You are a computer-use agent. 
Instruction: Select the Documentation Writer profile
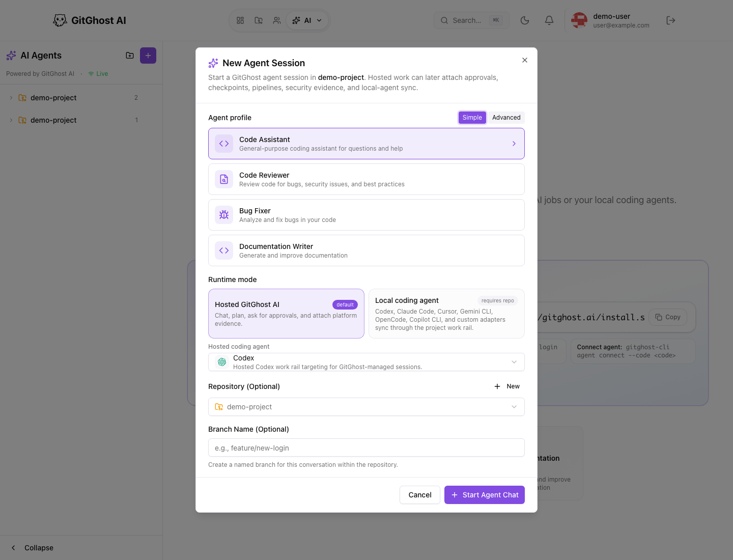point(366,250)
